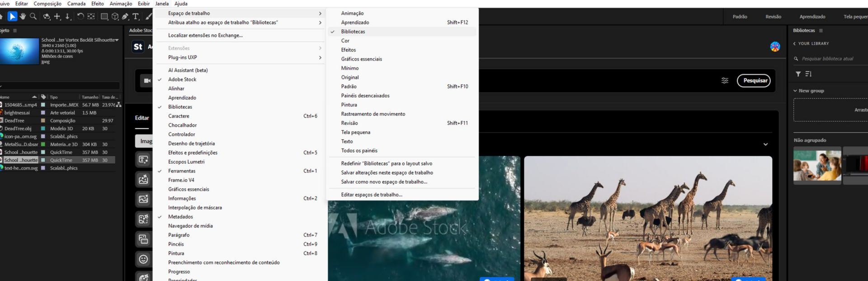
Task: Expand Atribua atalho ao espaço de trabalho submenu
Action: pyautogui.click(x=240, y=22)
